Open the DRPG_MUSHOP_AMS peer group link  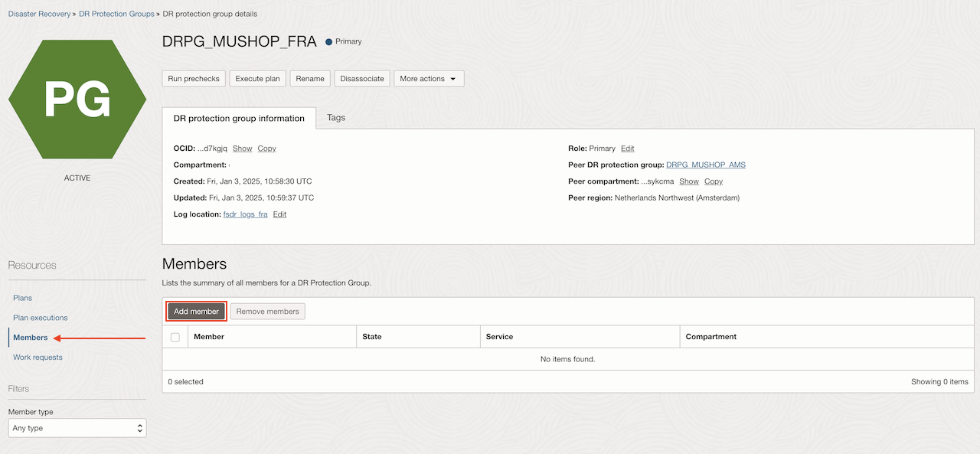pos(706,165)
